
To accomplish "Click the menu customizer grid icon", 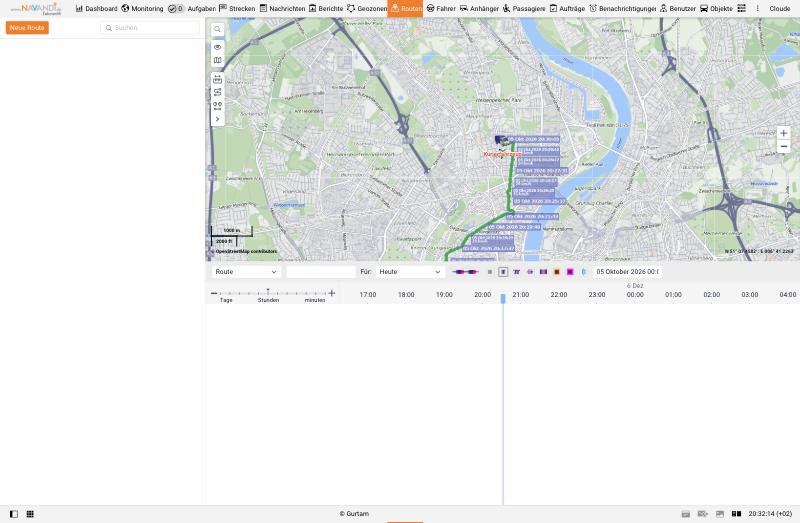I will [741, 9].
